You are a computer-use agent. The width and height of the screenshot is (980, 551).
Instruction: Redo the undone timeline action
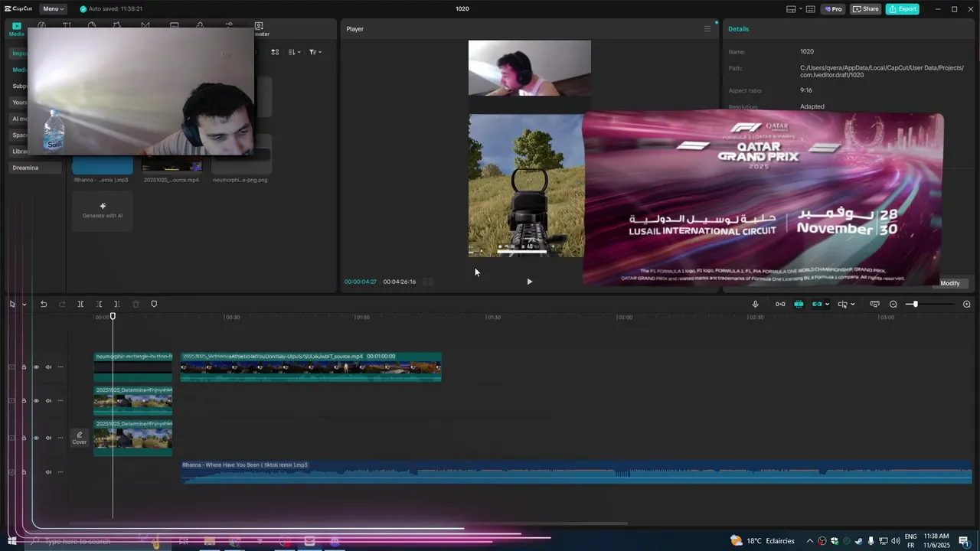tap(62, 305)
